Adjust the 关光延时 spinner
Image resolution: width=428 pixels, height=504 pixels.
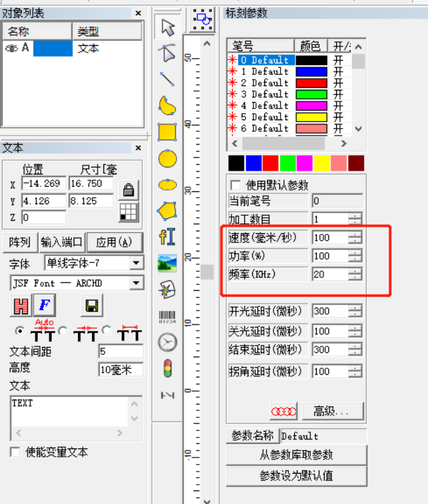(355, 331)
